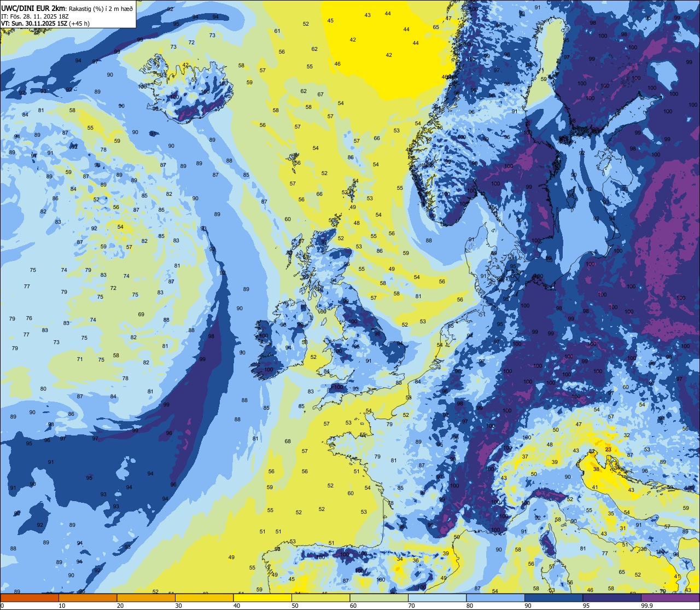The image size is (700, 610).
Task: Pick the 50–60% pale yellow legend swatch
Action: pyautogui.click(x=320, y=597)
